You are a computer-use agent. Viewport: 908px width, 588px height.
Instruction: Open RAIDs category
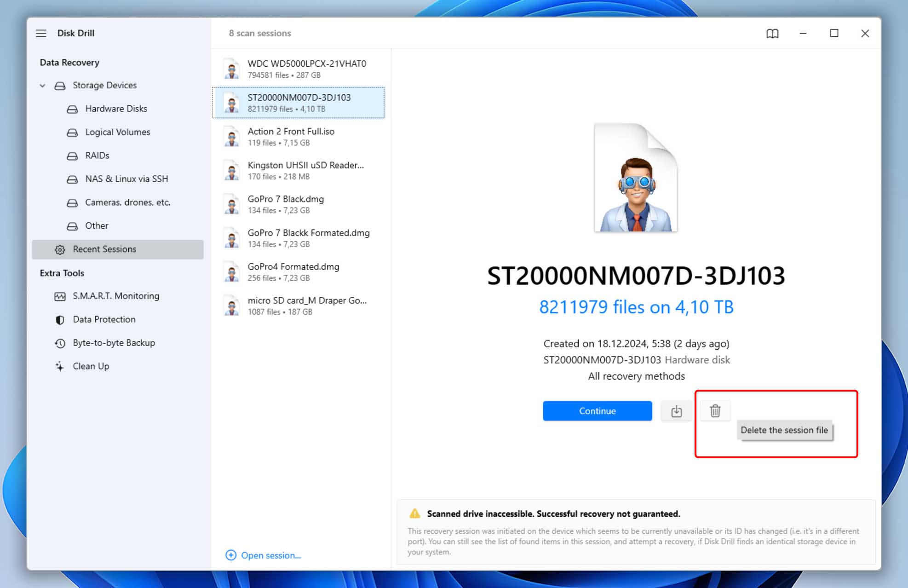97,156
